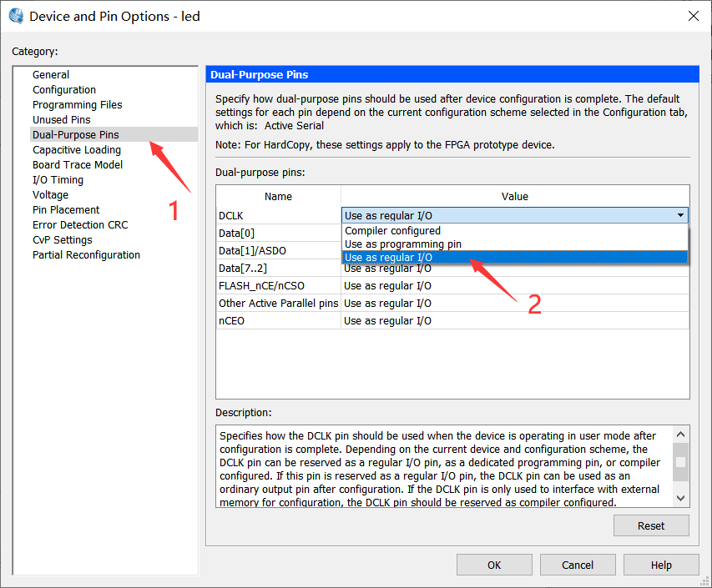This screenshot has height=588, width=712.
Task: Switch to the Configuration category
Action: pyautogui.click(x=64, y=90)
